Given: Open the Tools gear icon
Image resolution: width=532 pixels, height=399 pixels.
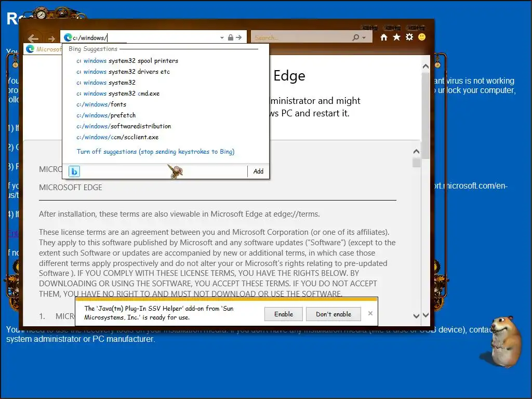Looking at the screenshot, I should [409, 37].
